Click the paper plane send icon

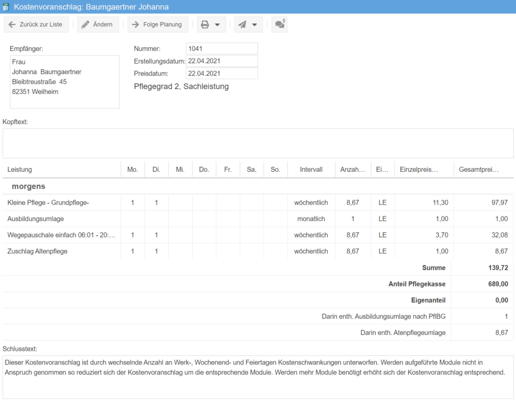(242, 25)
